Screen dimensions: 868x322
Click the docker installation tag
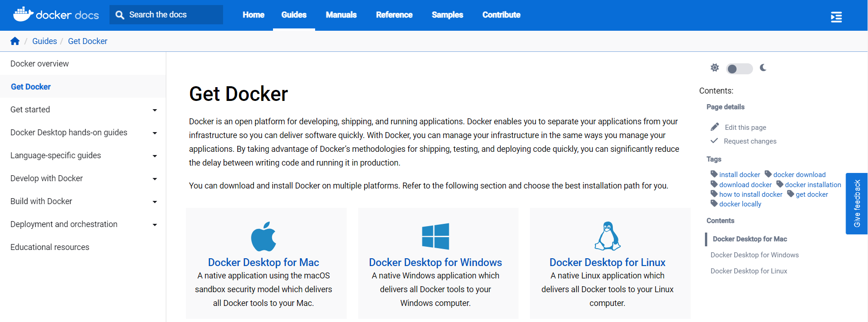click(x=813, y=185)
